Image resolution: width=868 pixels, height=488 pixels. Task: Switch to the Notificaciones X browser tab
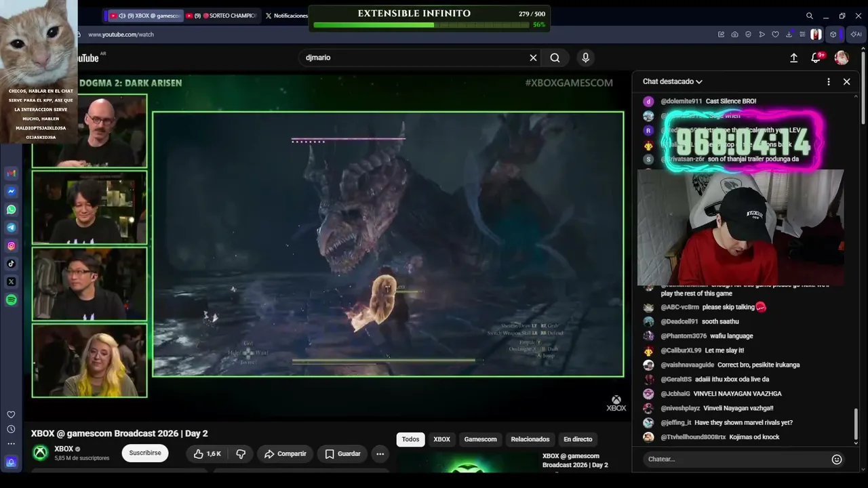pyautogui.click(x=286, y=16)
